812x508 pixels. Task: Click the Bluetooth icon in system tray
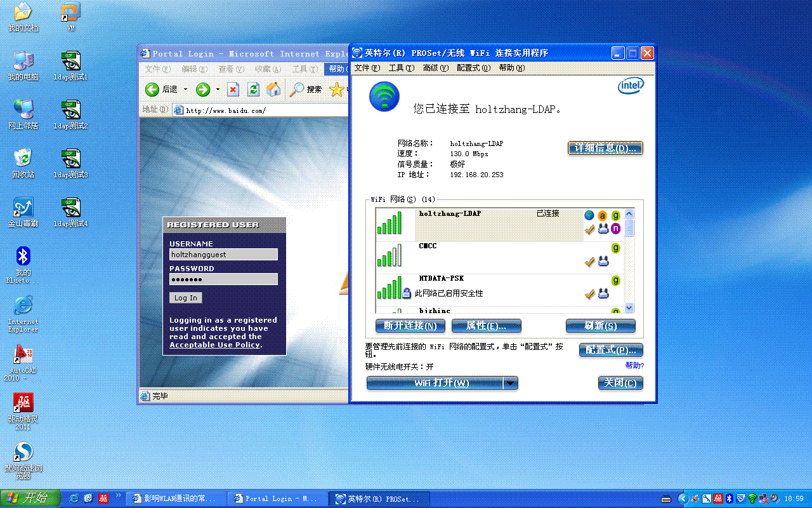(730, 498)
